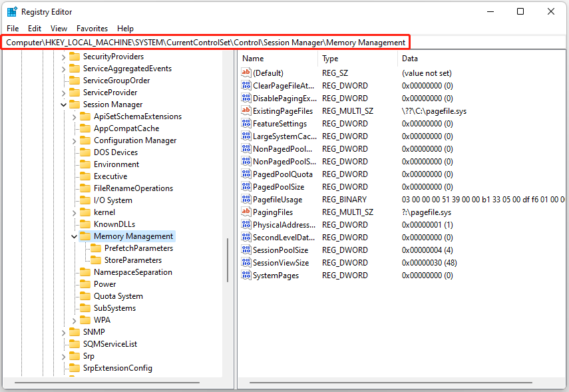Open the Edit menu
Image resolution: width=569 pixels, height=392 pixels.
(35, 29)
